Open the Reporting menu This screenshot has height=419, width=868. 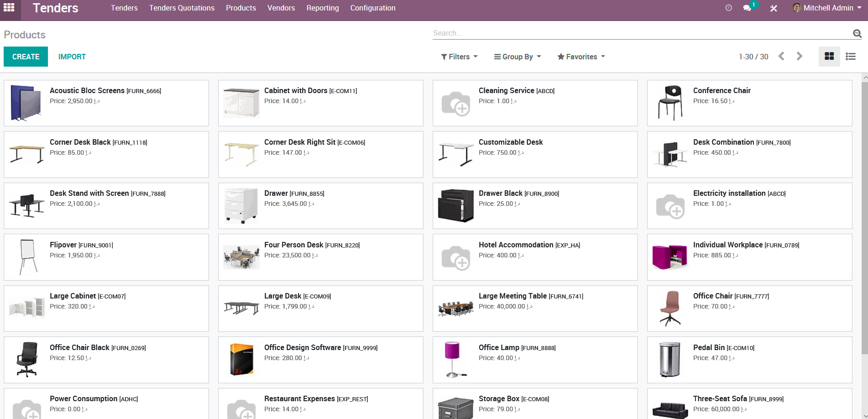click(323, 8)
